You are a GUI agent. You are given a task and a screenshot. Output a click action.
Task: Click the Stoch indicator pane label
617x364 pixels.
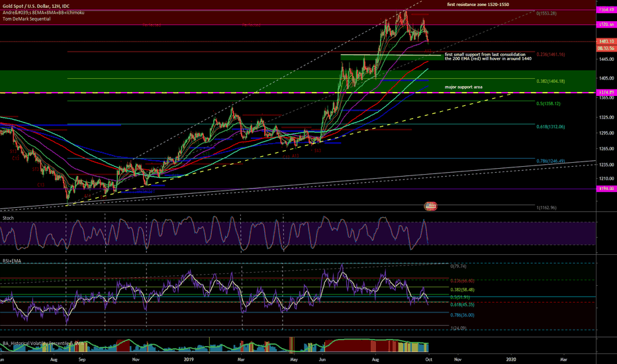[x=8, y=218]
